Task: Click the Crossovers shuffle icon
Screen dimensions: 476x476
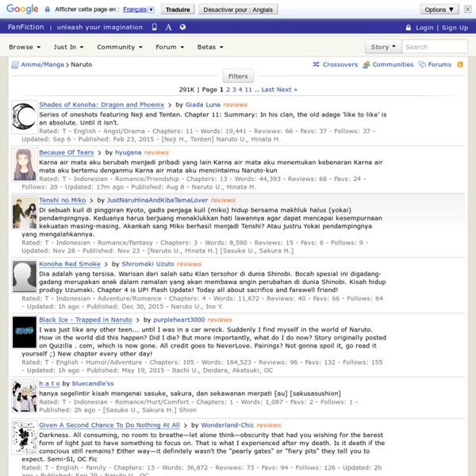Action: tap(316, 64)
